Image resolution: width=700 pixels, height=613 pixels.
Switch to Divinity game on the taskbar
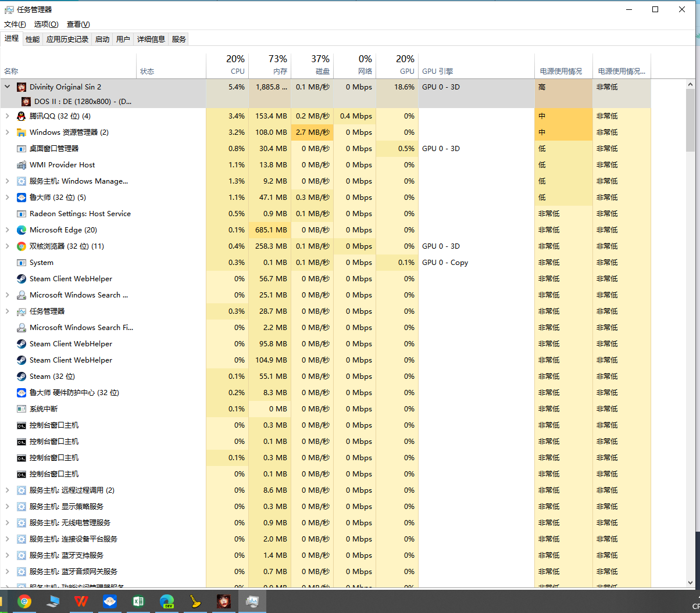224,601
